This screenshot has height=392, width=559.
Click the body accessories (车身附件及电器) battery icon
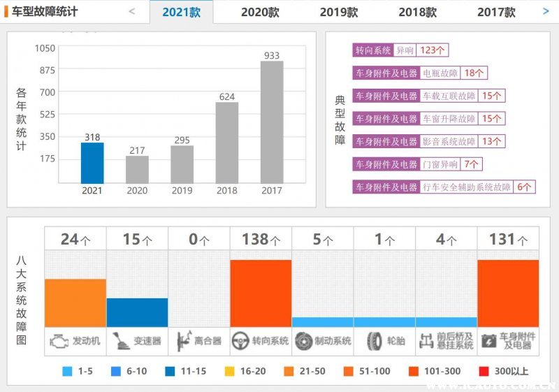tap(488, 341)
